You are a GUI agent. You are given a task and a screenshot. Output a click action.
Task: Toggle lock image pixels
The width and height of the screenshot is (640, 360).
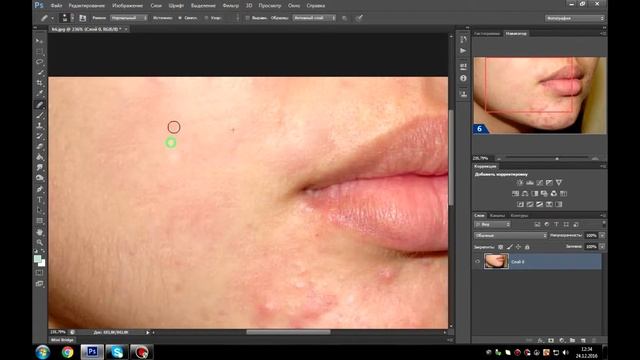tap(509, 247)
